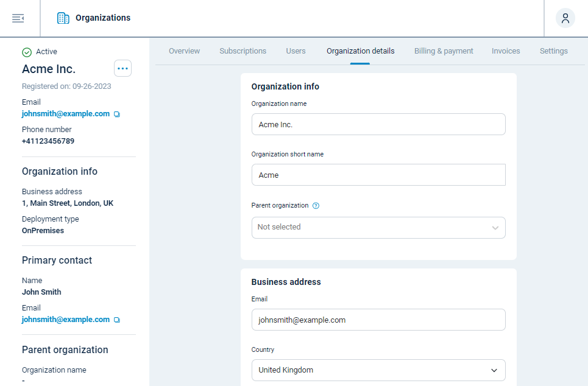Open the Acme Inc. more options menu
The height and width of the screenshot is (386, 588).
(x=122, y=68)
